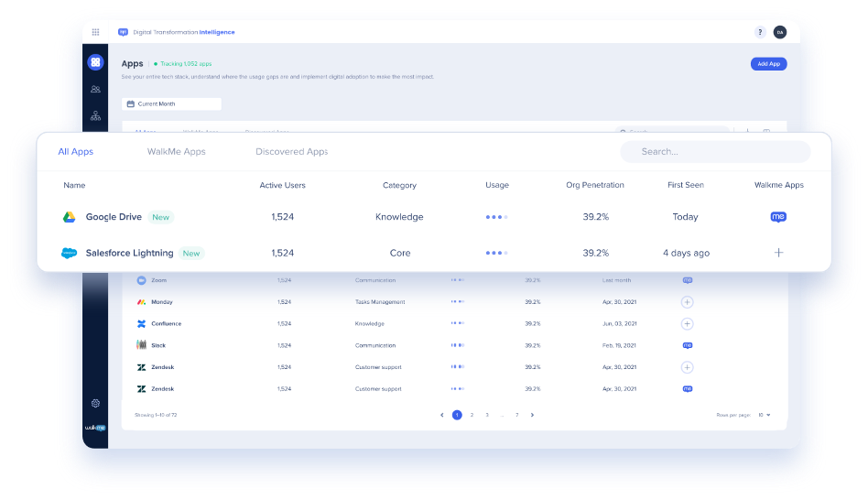Click the Zoom row WalkMe badge
The height and width of the screenshot is (500, 868).
687,280
